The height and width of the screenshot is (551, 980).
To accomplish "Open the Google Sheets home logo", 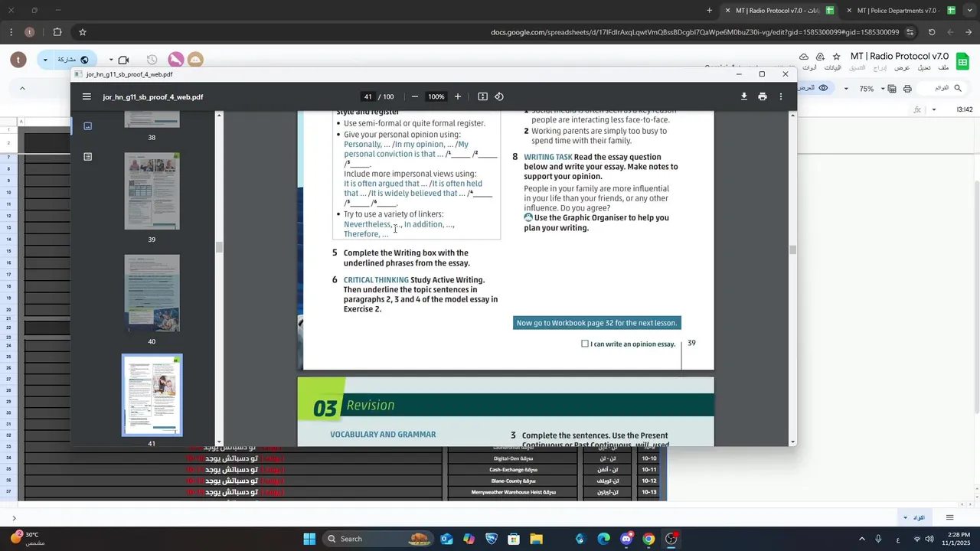I will [x=963, y=61].
